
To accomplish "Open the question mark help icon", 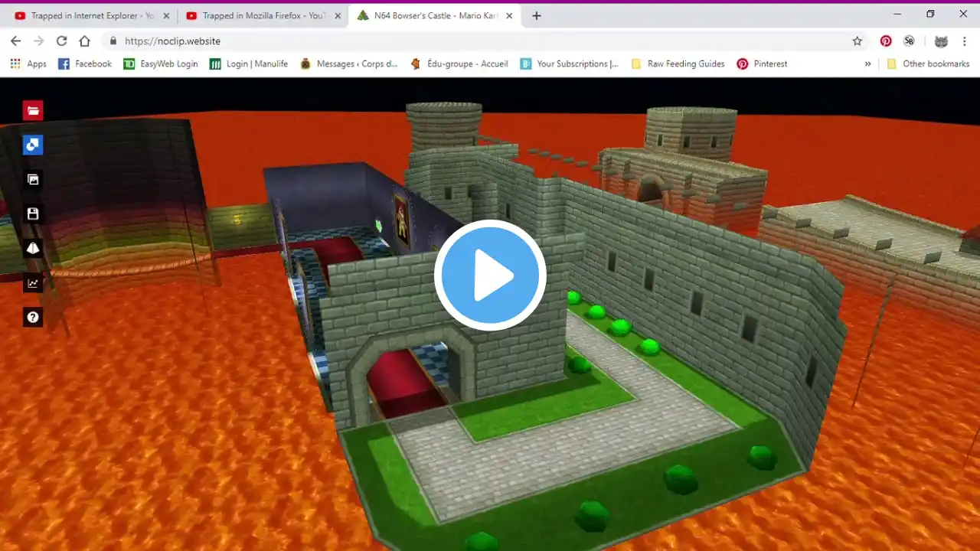I will [x=33, y=317].
